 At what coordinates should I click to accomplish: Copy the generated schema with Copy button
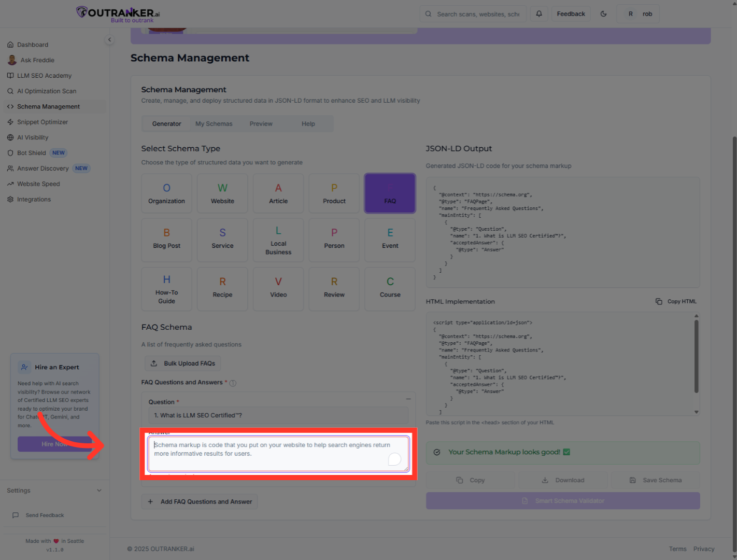pos(471,480)
